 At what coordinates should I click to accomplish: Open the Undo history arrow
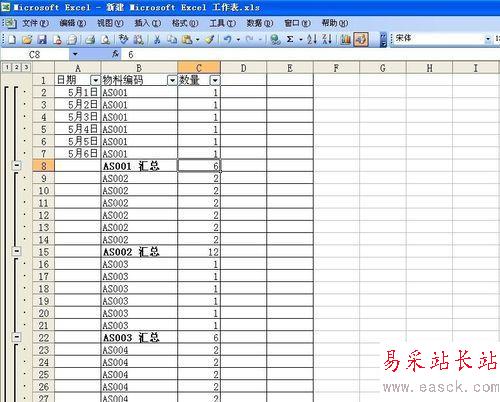(238, 40)
